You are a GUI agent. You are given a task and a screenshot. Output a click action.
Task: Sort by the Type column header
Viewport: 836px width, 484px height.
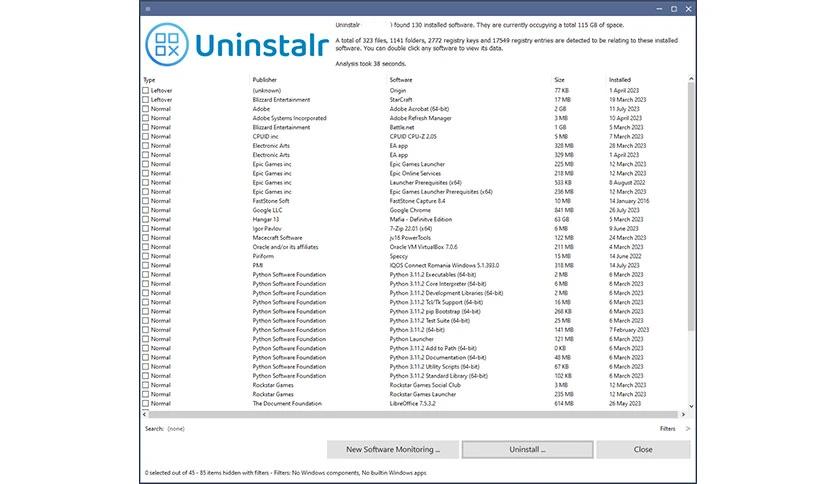[x=149, y=80]
